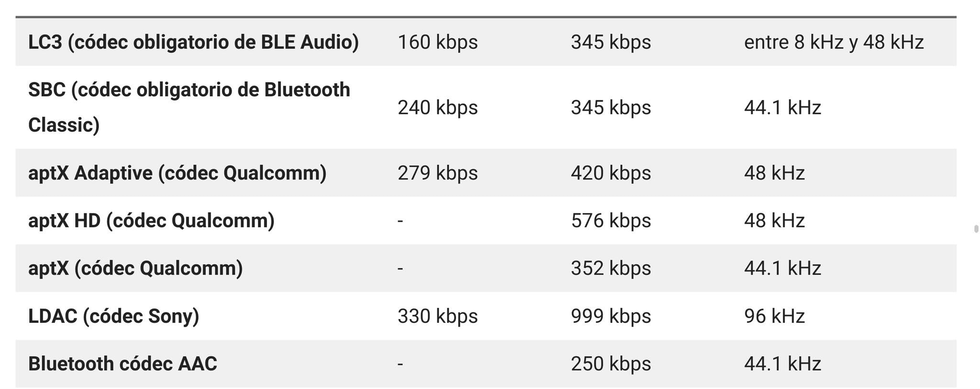Screen dimensions: 980x389
Task: Click the 420 kbps value
Action: pos(611,173)
